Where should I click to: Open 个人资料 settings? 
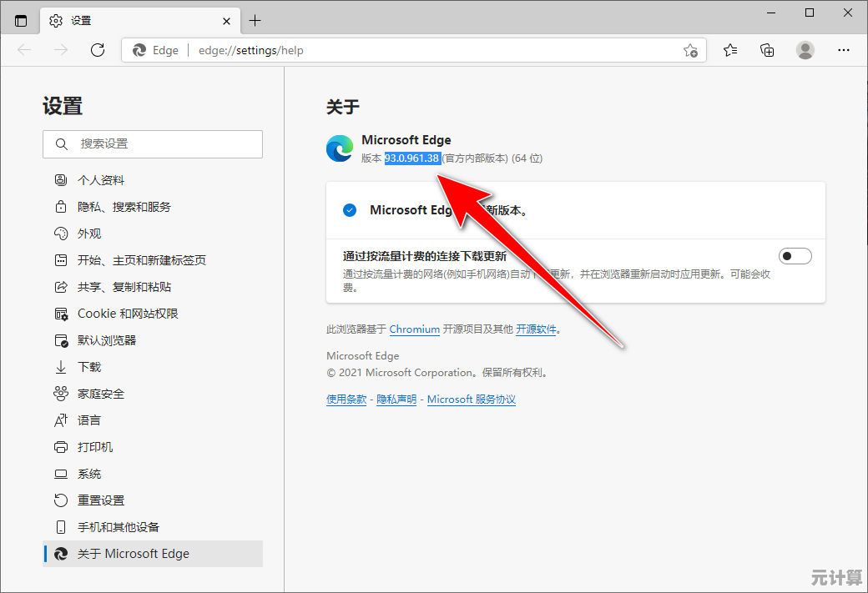point(153,180)
